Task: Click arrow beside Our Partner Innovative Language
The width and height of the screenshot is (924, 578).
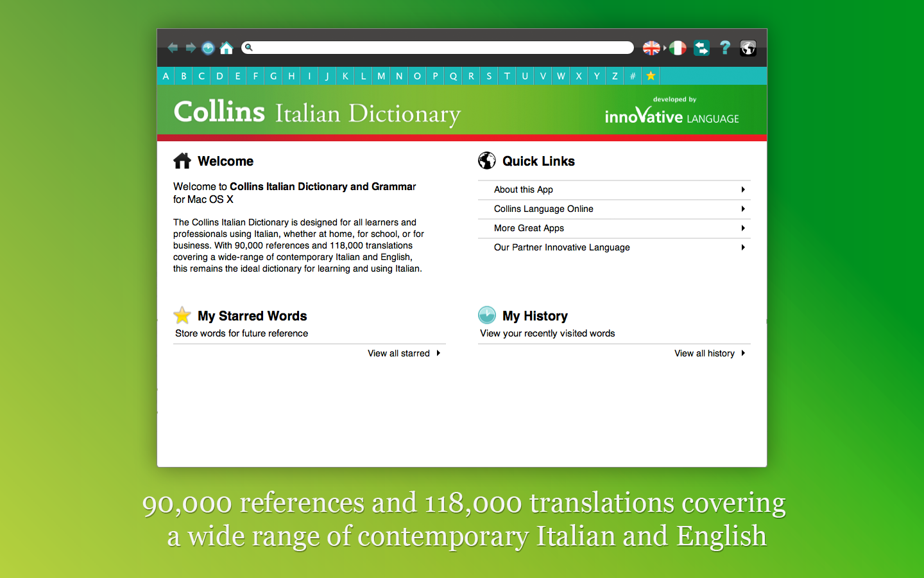Action: coord(743,247)
